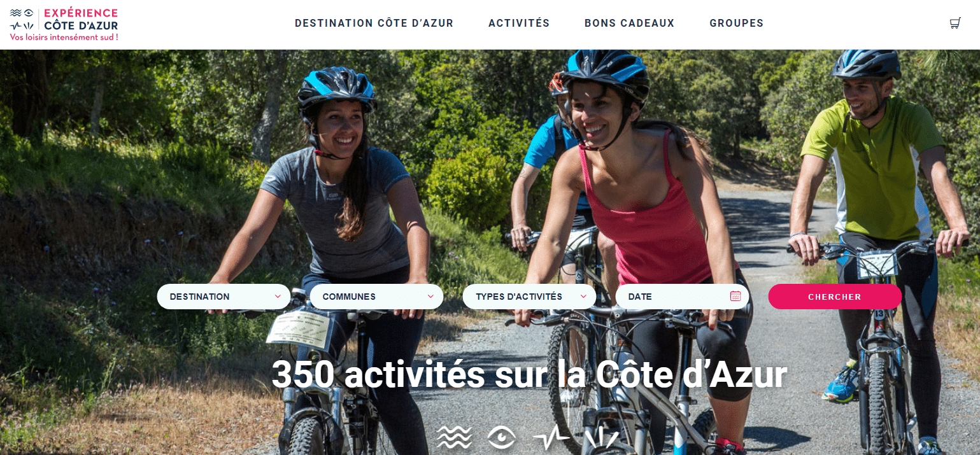Image resolution: width=980 pixels, height=455 pixels.
Task: Click the pink Chercher button
Action: coord(835,297)
